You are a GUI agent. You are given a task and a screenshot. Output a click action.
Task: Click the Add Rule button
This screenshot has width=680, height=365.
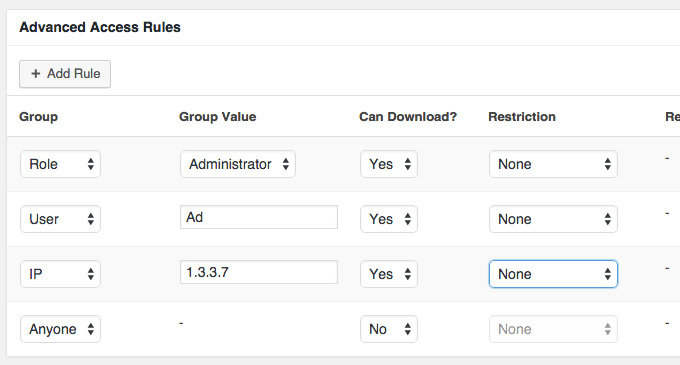click(x=65, y=74)
